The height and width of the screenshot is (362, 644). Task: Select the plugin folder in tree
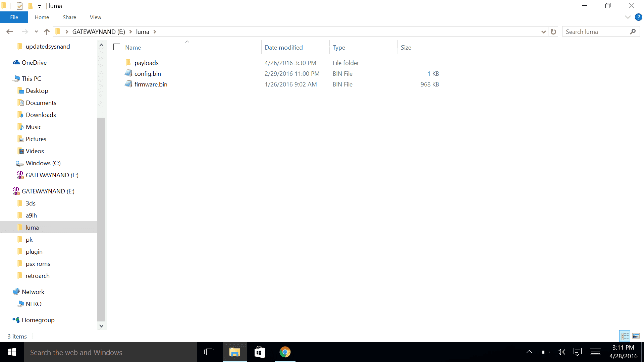[x=30, y=251]
